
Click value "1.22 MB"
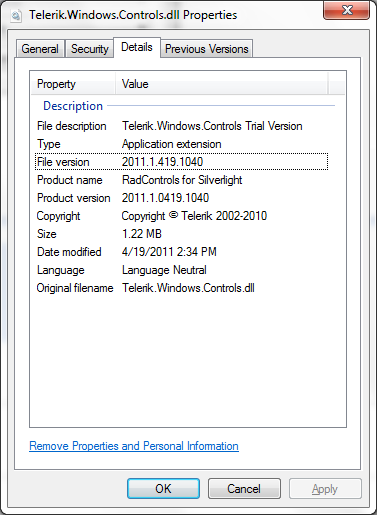pyautogui.click(x=142, y=234)
